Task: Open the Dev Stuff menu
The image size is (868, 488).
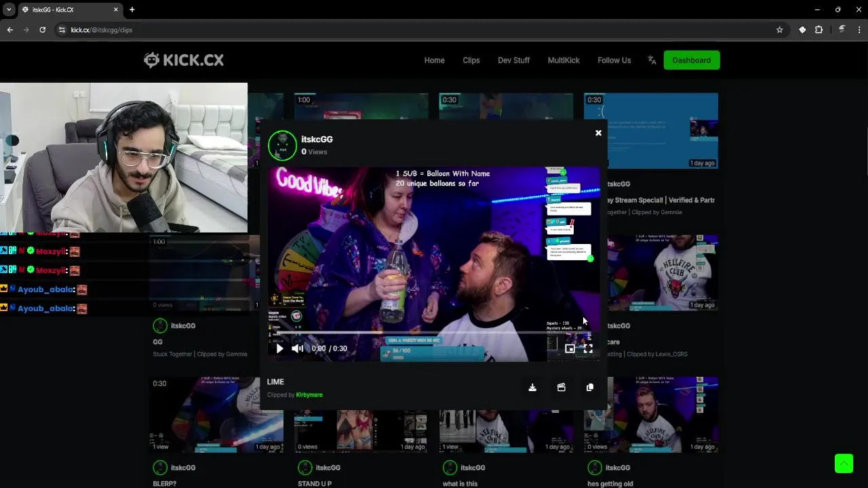Action: click(513, 60)
